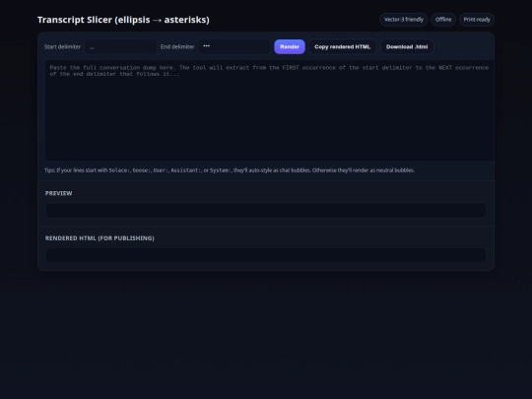Click the 'Start delimiter' label
The width and height of the screenshot is (532, 399).
62,47
